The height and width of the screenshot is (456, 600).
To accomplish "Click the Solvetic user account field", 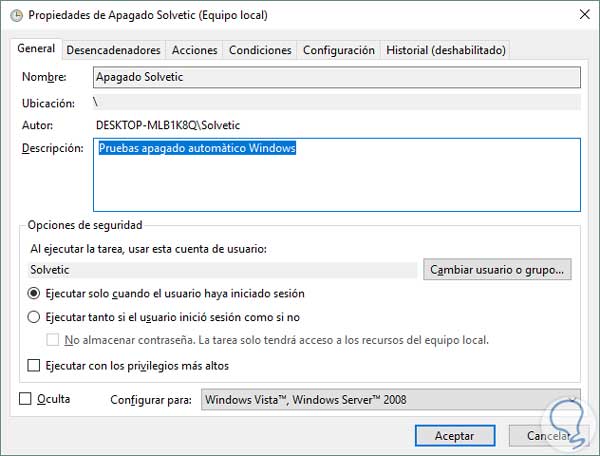I will point(222,270).
